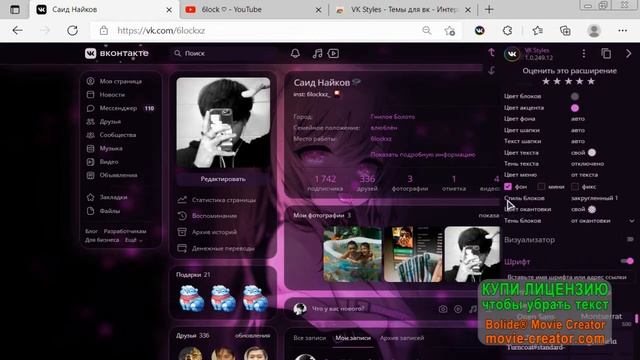Open browser collections icon
640x360 pixels.
coord(565,31)
